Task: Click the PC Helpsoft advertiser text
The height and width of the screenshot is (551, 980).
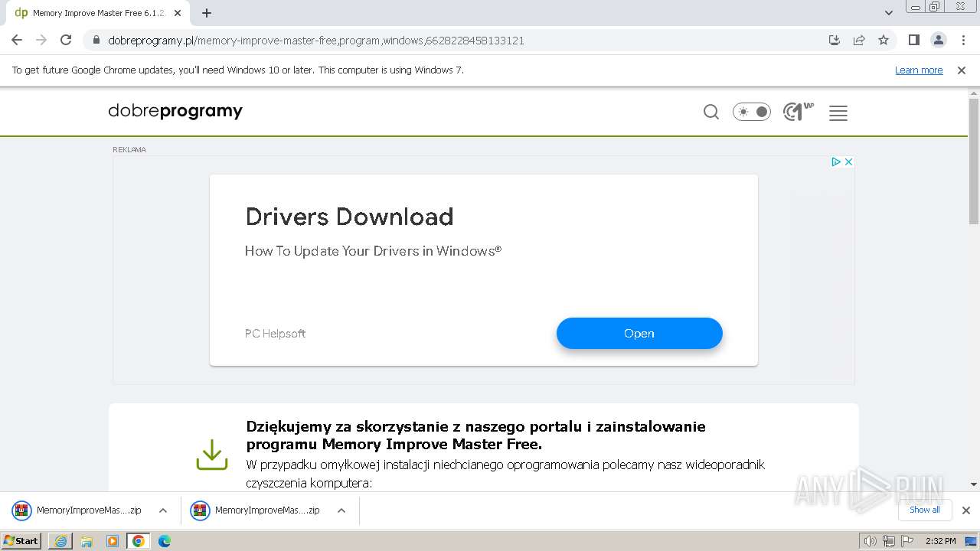Action: coord(275,334)
